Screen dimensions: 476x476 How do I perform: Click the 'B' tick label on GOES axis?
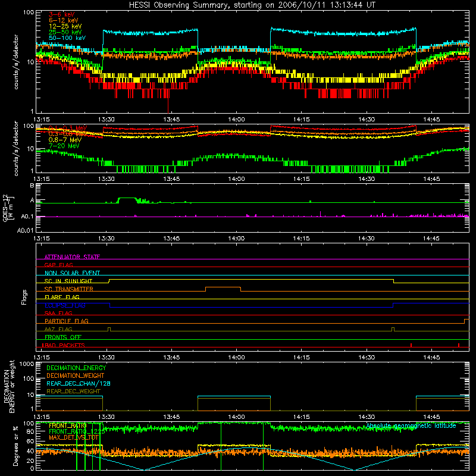coord(32,185)
